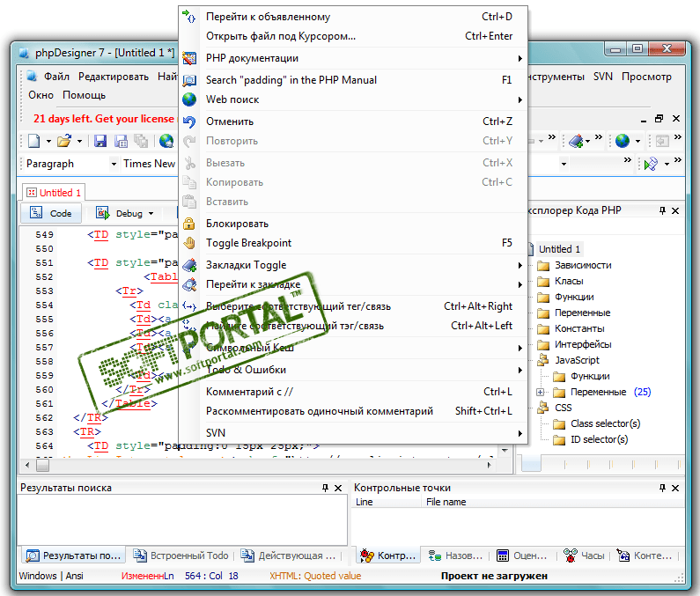
Task: Switch to the Code view tab
Action: pyautogui.click(x=51, y=213)
